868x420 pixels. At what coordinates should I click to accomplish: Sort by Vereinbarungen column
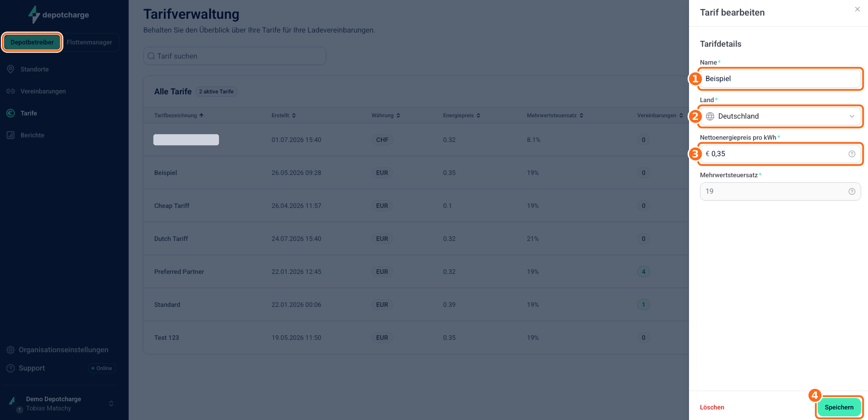[660, 115]
